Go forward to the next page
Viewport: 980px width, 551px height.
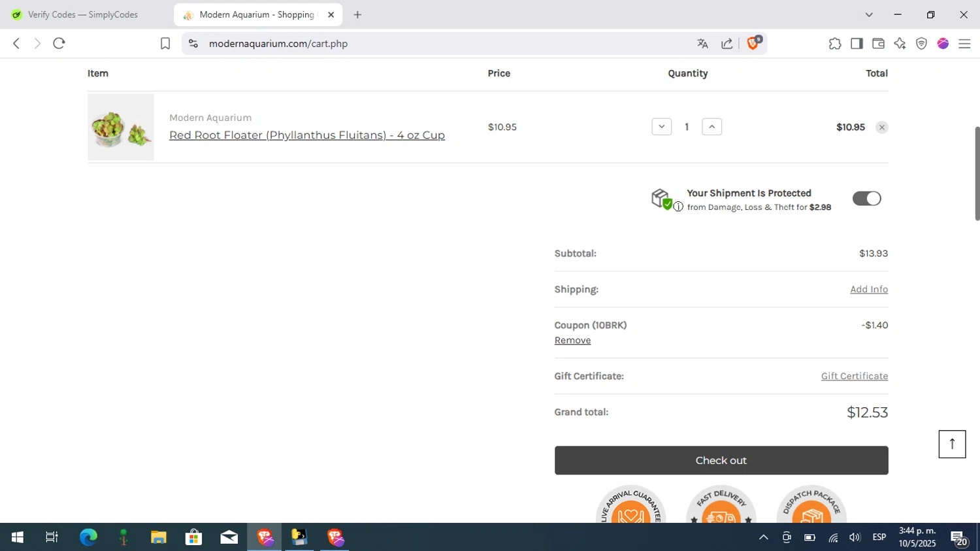pos(37,43)
